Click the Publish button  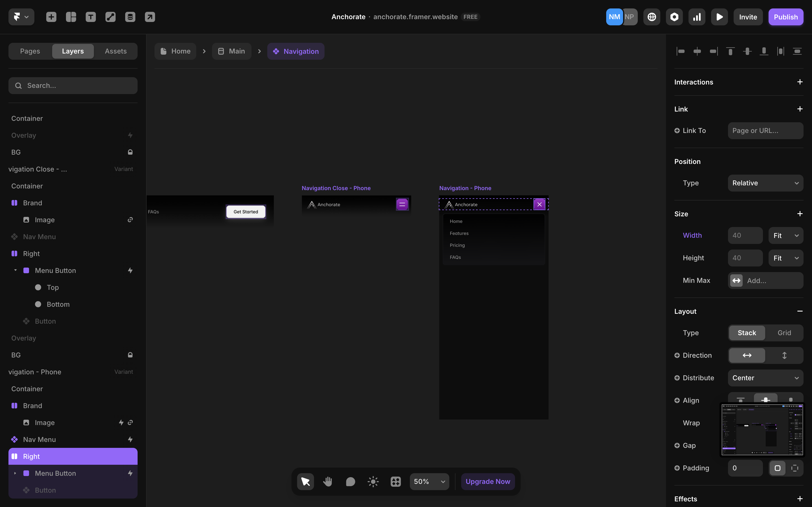coord(785,17)
